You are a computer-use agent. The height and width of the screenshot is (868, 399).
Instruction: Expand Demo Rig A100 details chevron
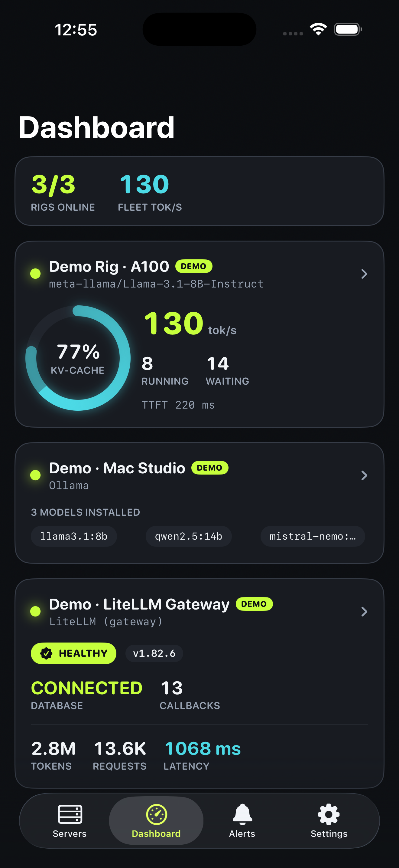(x=364, y=274)
